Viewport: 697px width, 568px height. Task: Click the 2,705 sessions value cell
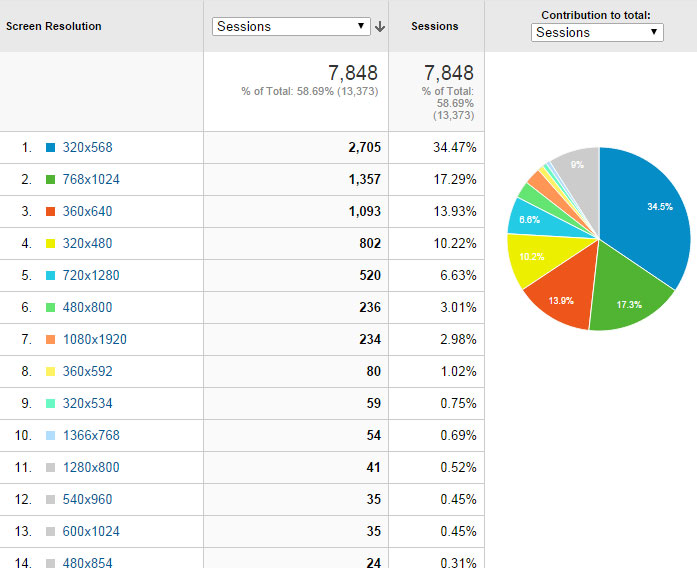[364, 148]
